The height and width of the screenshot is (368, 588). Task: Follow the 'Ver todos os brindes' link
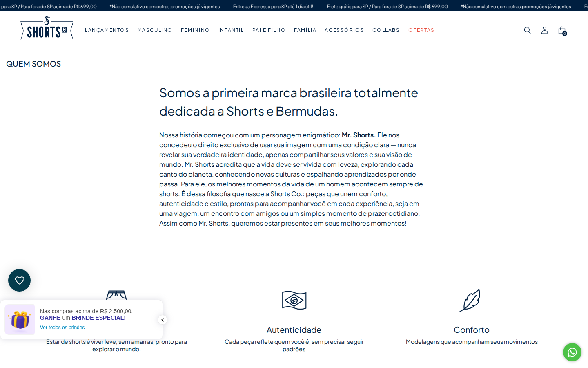(x=62, y=328)
